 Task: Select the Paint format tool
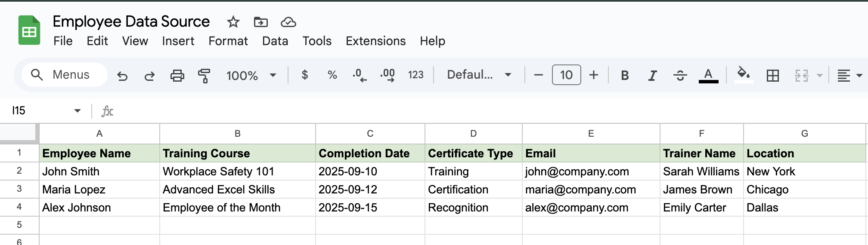(x=204, y=76)
